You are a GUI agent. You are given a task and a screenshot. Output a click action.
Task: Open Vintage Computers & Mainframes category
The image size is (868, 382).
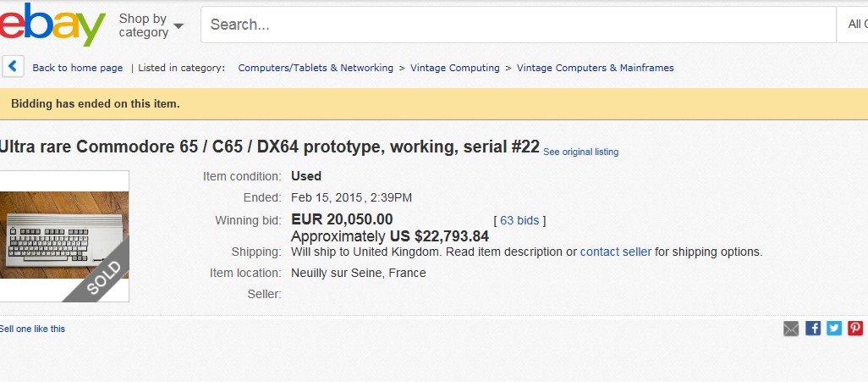(x=595, y=68)
